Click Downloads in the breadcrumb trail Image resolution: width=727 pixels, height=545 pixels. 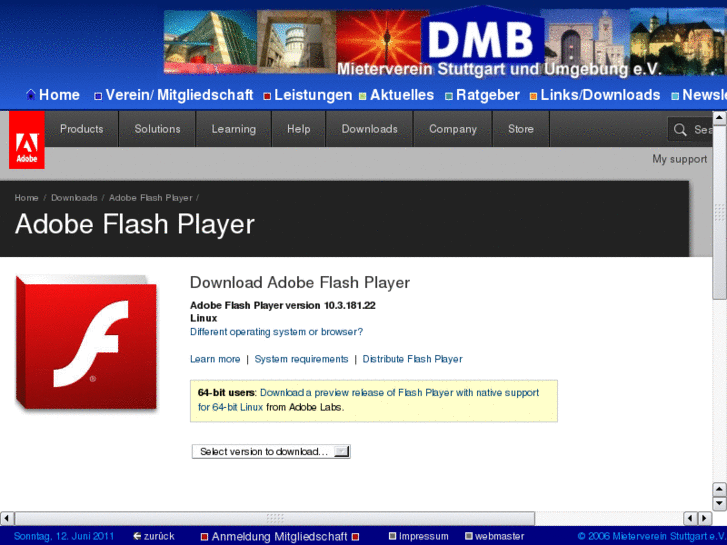[74, 198]
